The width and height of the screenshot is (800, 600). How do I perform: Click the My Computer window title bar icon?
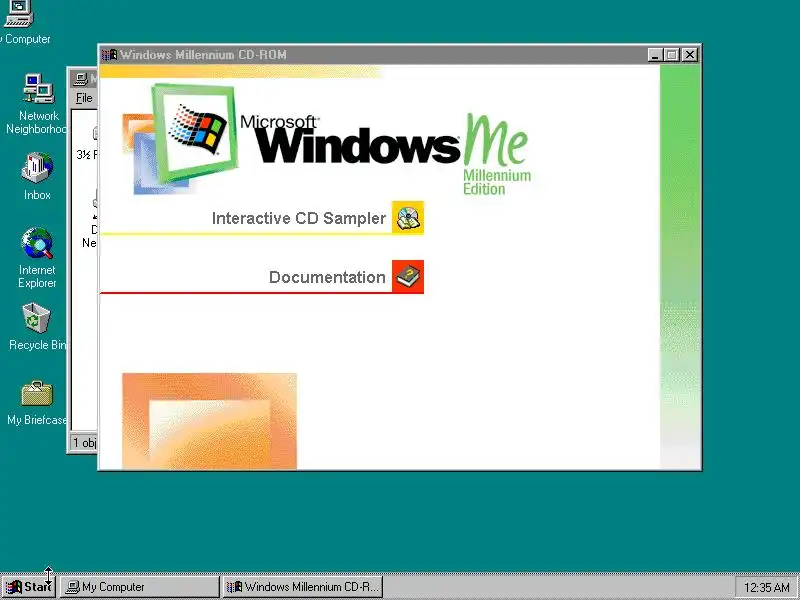(81, 79)
